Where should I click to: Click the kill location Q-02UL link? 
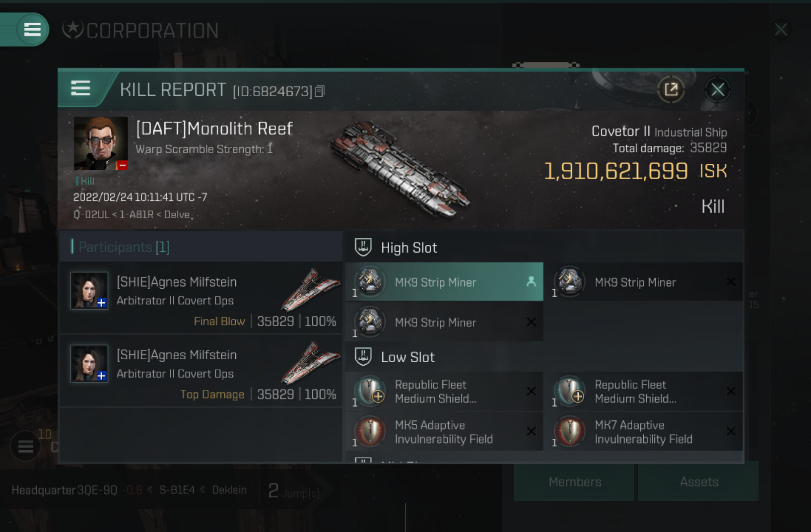pos(91,214)
